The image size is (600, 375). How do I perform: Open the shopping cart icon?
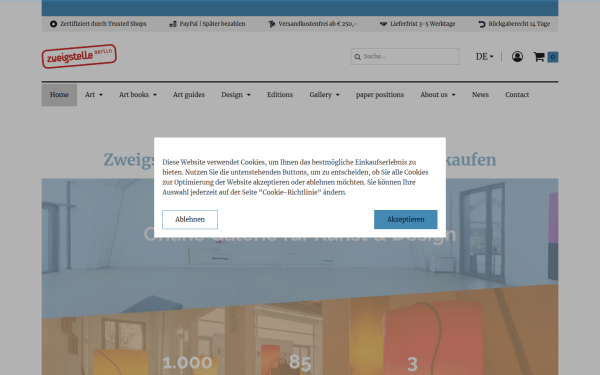(539, 57)
